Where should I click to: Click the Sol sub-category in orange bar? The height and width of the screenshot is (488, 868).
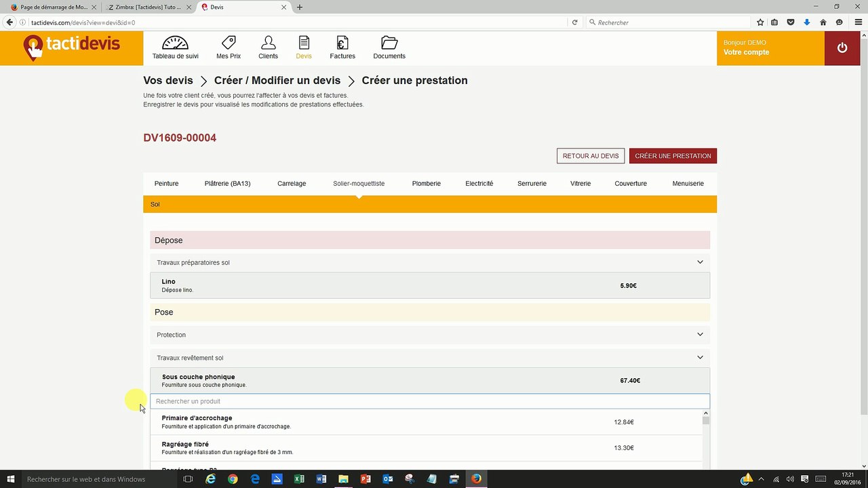coord(155,204)
